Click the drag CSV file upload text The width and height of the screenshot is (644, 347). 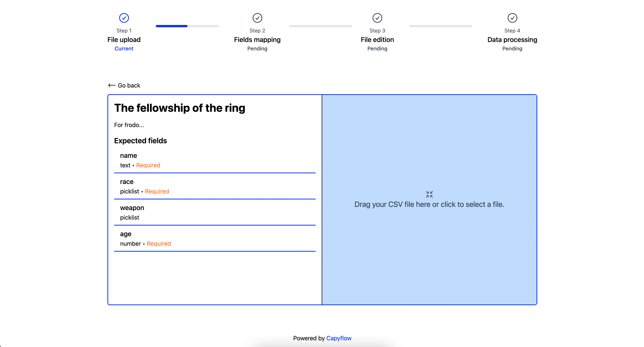[x=429, y=204]
